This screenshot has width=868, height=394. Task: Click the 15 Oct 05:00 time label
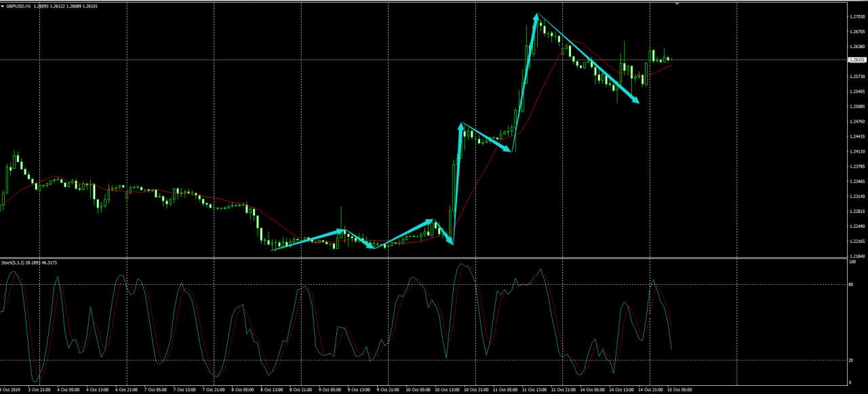pyautogui.click(x=679, y=390)
